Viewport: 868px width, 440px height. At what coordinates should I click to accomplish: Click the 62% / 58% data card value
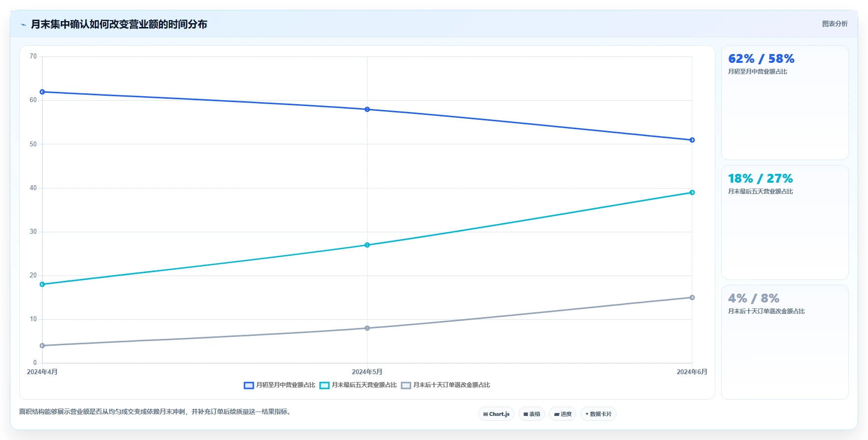(761, 59)
